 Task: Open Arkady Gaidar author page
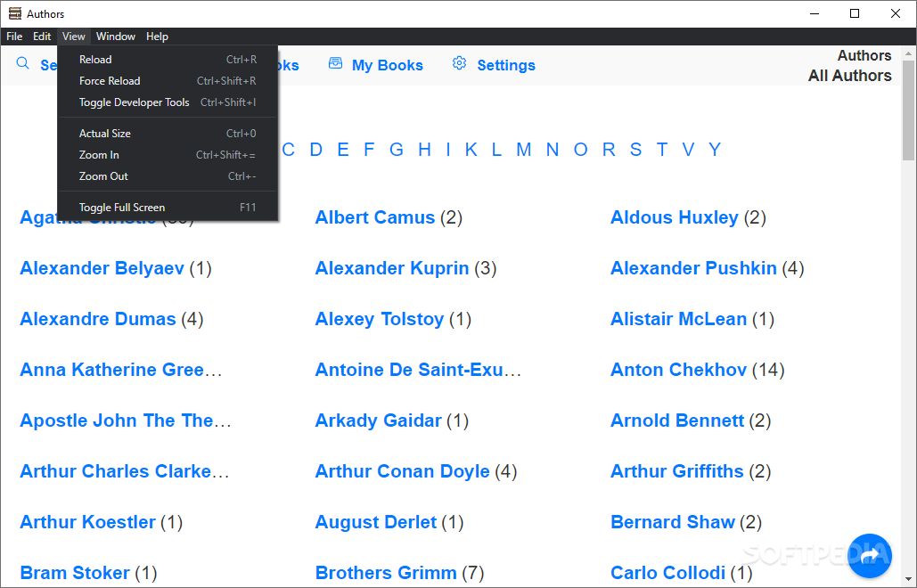pyautogui.click(x=379, y=421)
